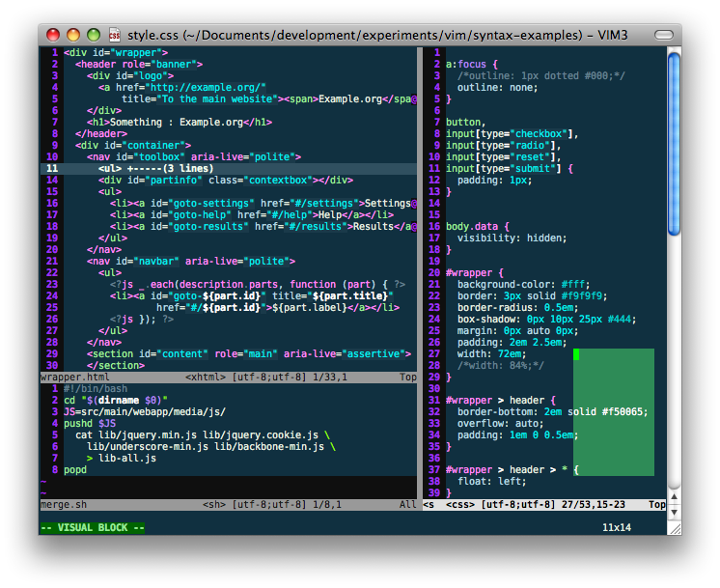Click the merge.sh status line

[229, 504]
